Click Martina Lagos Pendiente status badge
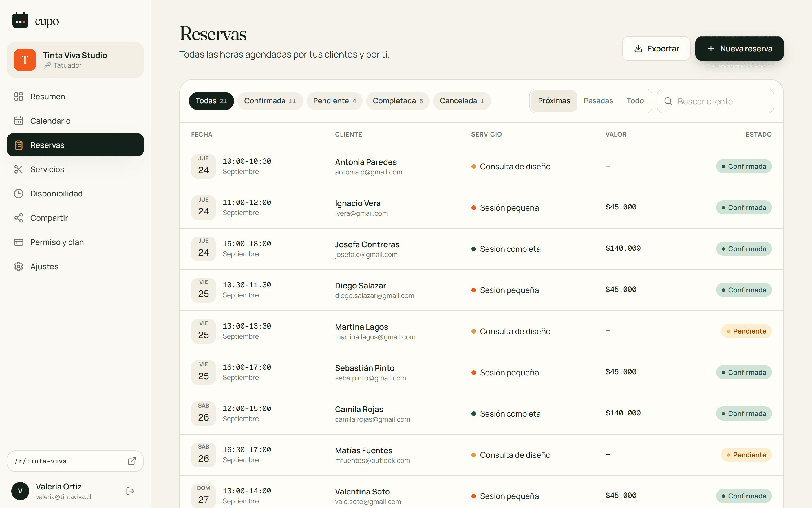The height and width of the screenshot is (508, 812). coord(746,331)
